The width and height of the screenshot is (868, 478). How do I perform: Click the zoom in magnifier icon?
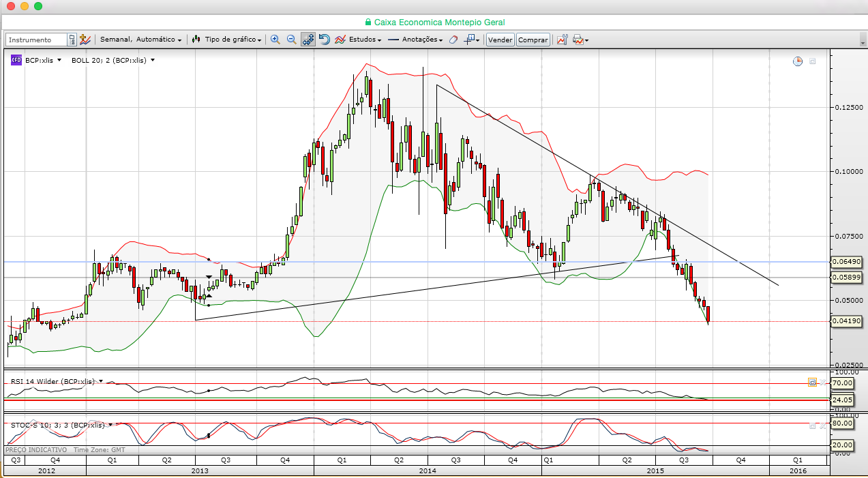tap(275, 40)
